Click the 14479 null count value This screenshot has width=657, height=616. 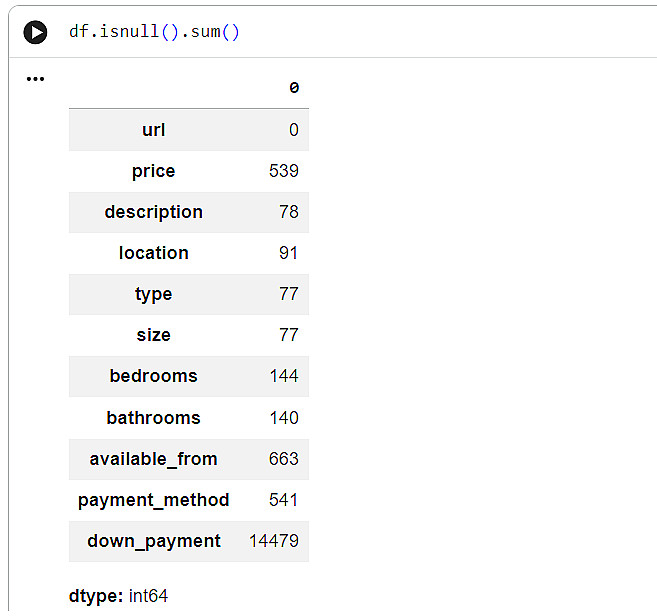(x=273, y=541)
